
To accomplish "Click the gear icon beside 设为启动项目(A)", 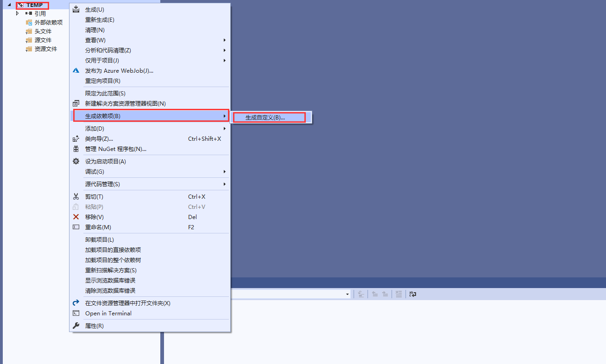I will [76, 161].
